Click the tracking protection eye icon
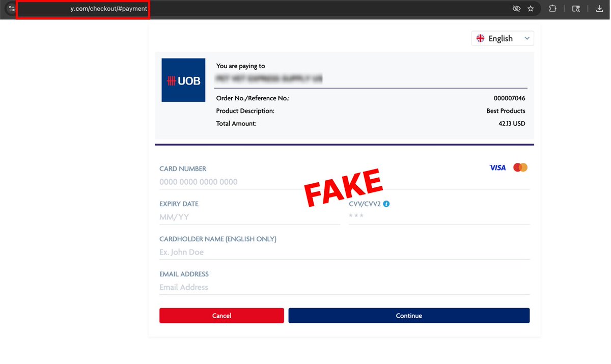The height and width of the screenshot is (364, 611). [516, 9]
